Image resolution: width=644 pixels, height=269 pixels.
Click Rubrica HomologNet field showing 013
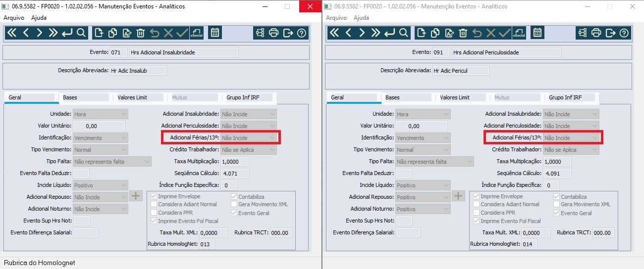point(207,244)
